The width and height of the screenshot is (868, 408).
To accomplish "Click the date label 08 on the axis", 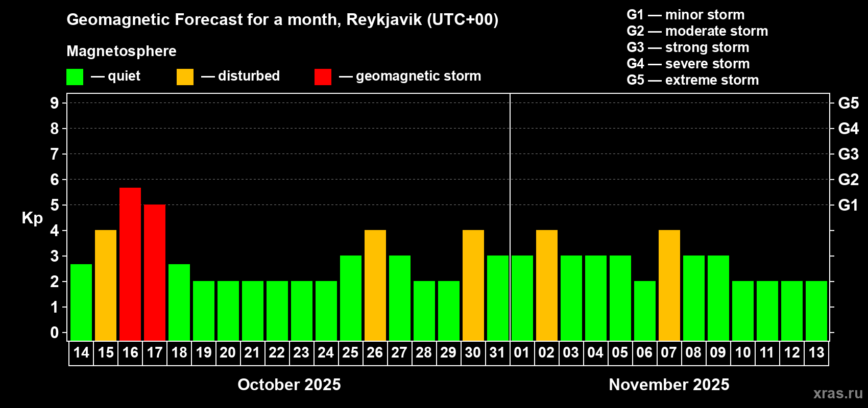I will [694, 352].
